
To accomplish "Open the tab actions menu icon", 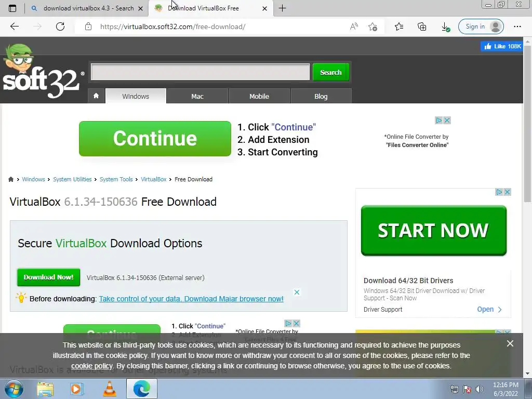I will (x=12, y=8).
